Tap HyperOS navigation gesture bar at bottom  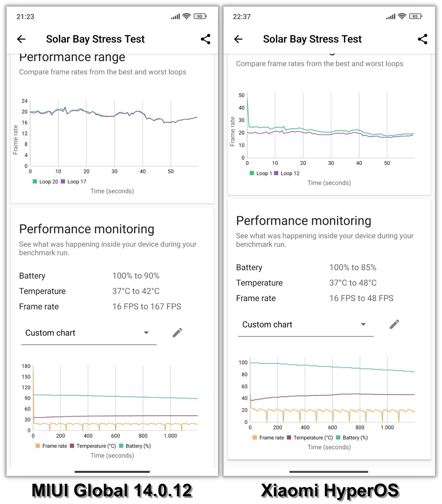pos(329,472)
